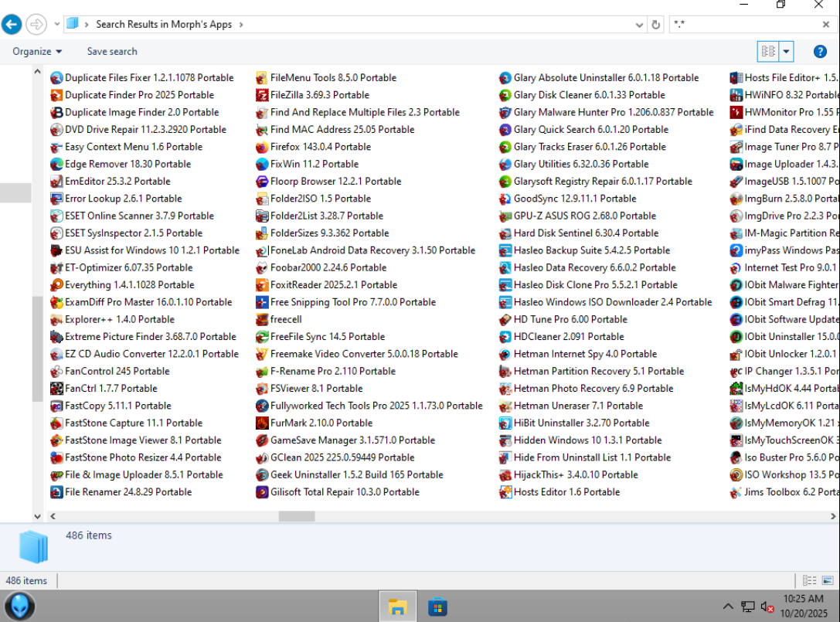Screen dimensions: 840x622
Task: Click the FixWin 11.2 Portable icon
Action: point(262,164)
